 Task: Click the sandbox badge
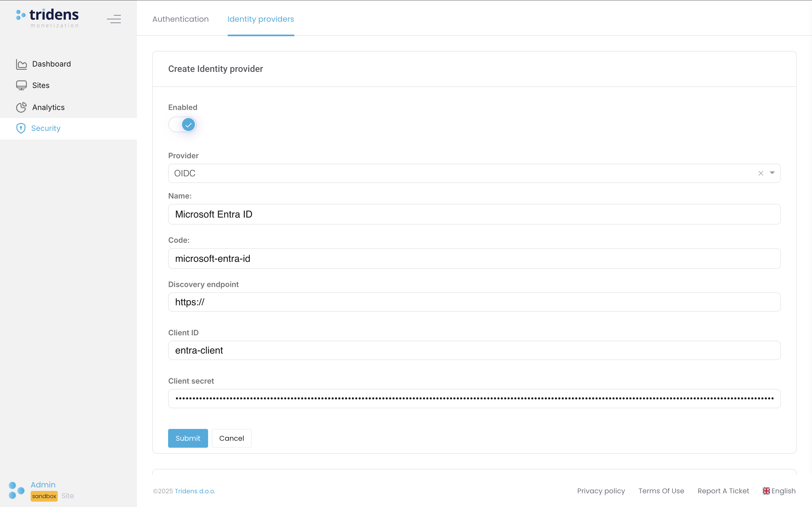point(44,496)
